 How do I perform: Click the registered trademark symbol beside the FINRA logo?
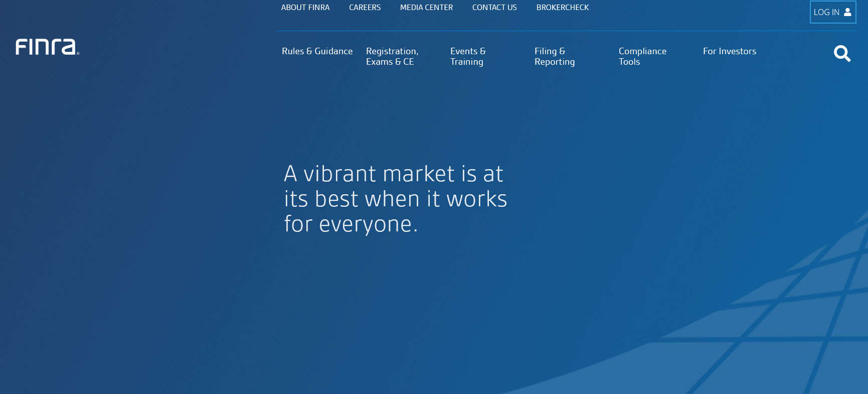pos(78,53)
